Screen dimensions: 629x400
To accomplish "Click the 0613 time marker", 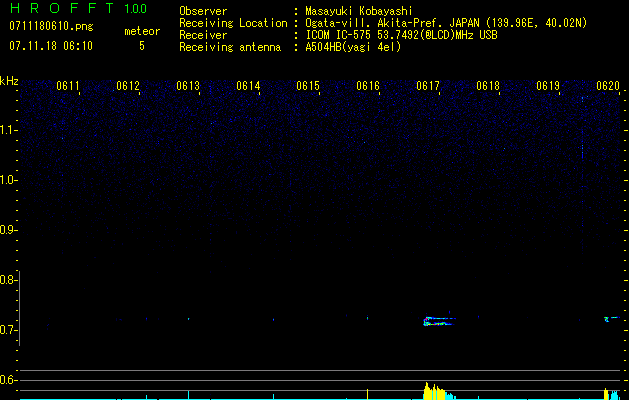I will coord(188,86).
